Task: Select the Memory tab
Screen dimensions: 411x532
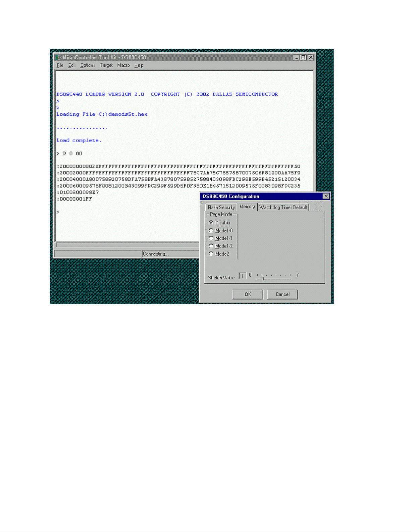Action: click(x=247, y=207)
